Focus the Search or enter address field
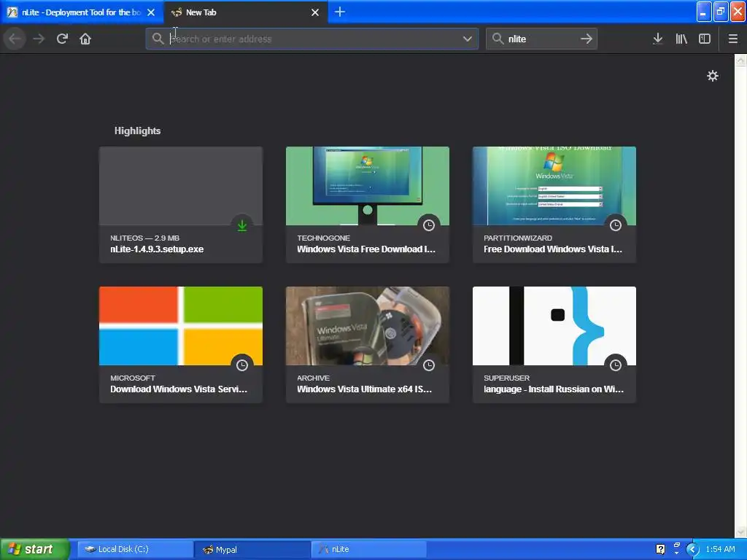 (312, 39)
